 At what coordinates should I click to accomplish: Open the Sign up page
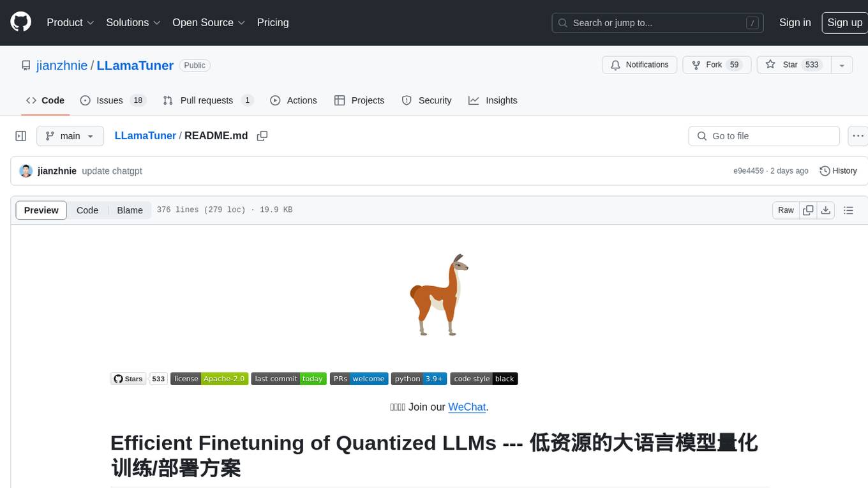(x=844, y=22)
